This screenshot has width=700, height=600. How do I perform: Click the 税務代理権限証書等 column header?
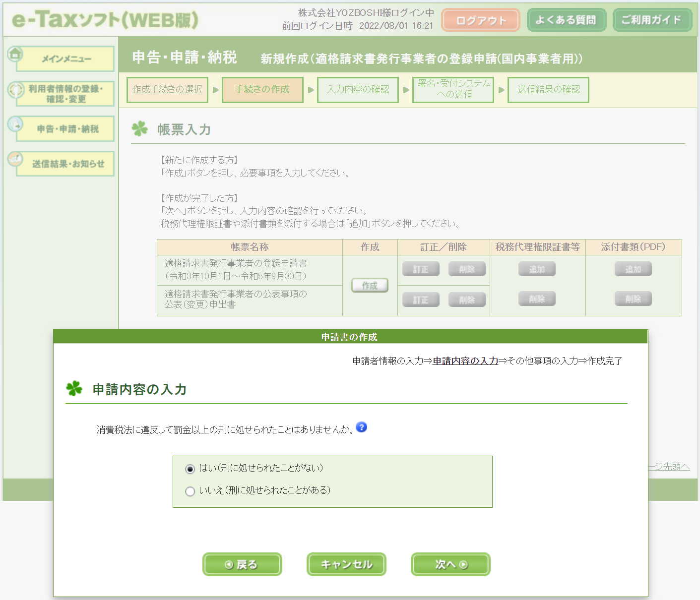point(538,247)
